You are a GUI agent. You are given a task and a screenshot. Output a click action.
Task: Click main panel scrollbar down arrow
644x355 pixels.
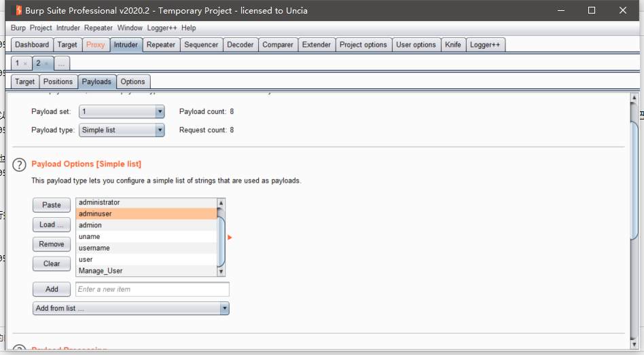634,344
